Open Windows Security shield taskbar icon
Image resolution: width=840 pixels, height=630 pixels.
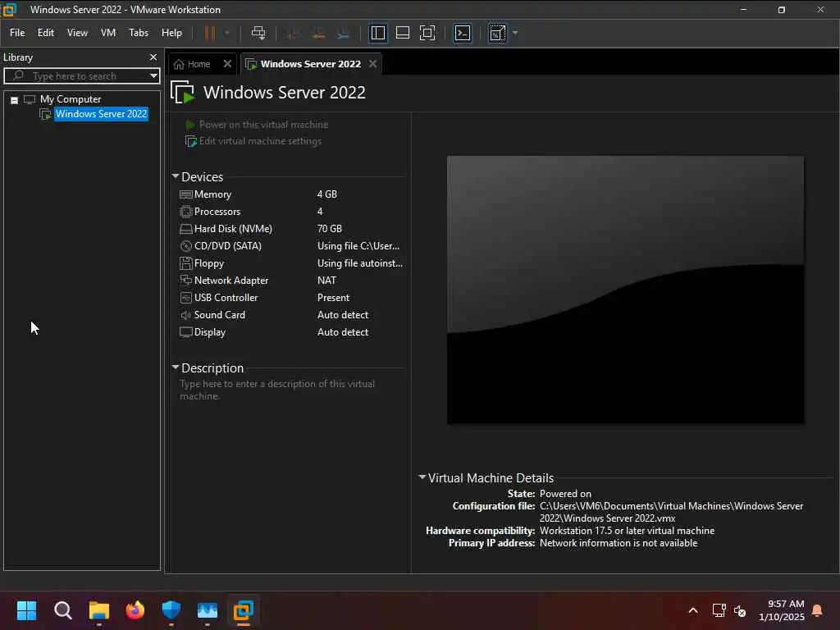[171, 610]
